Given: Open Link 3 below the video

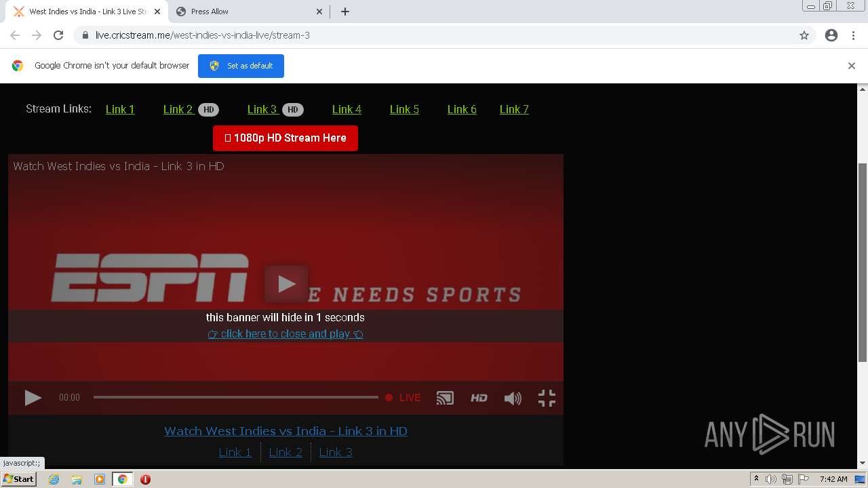Looking at the screenshot, I should coord(336,452).
